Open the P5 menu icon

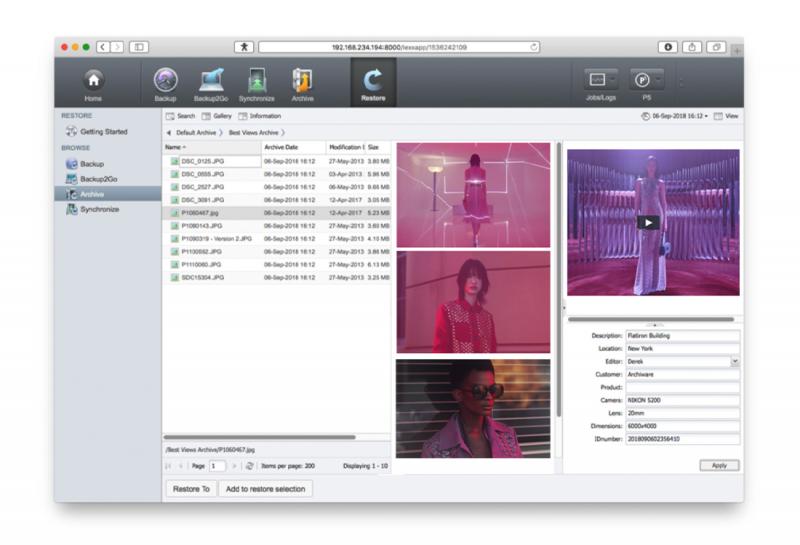point(646,84)
